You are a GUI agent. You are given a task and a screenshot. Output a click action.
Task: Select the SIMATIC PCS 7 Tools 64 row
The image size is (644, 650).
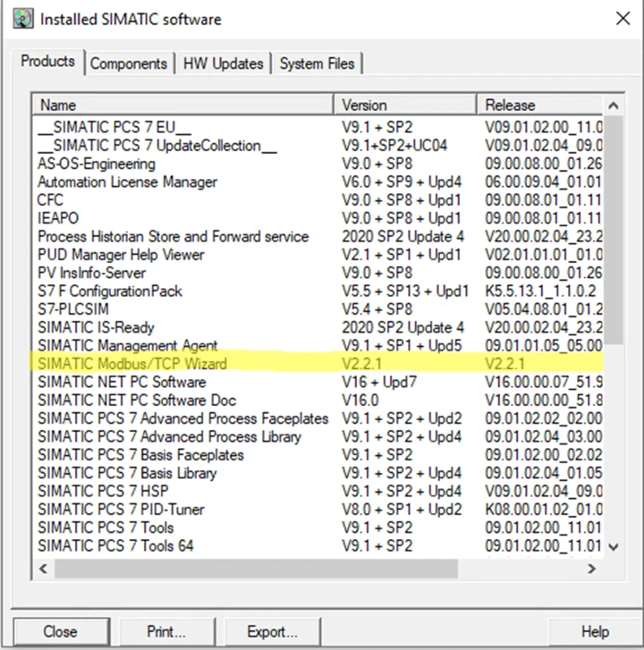click(x=318, y=546)
